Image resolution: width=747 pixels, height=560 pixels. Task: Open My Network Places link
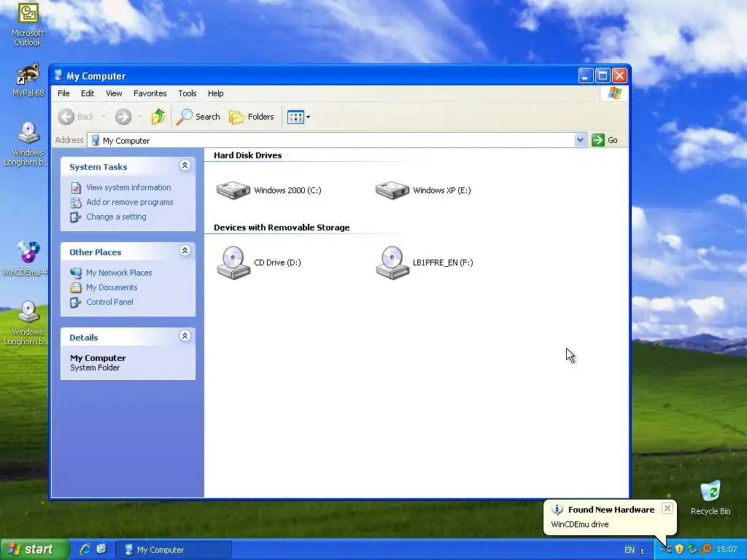coord(119,273)
